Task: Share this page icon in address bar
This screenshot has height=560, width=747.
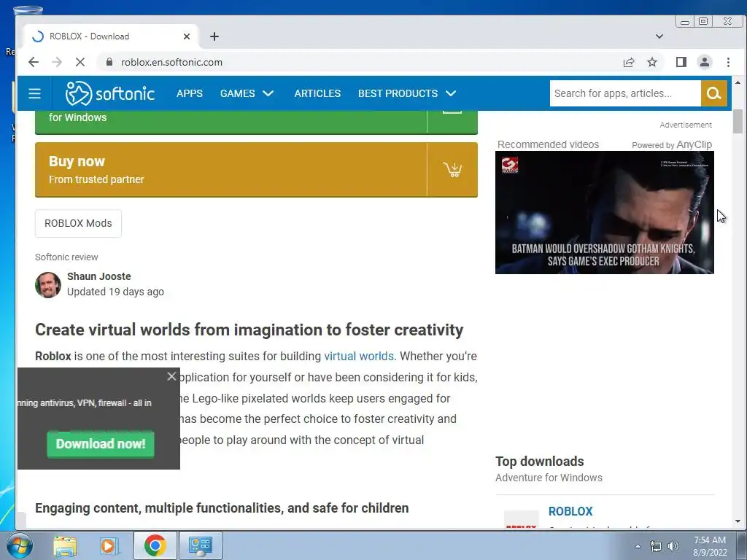Action: (x=628, y=62)
